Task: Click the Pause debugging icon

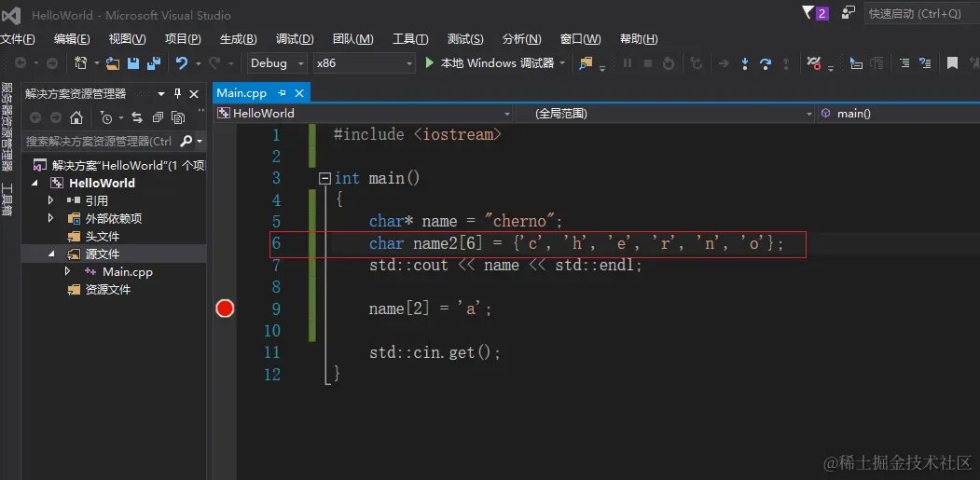Action: 628,63
